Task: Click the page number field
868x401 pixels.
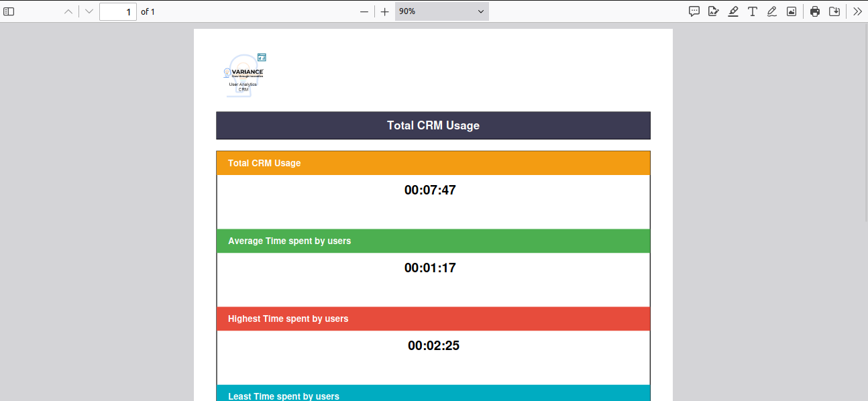Action: click(118, 11)
